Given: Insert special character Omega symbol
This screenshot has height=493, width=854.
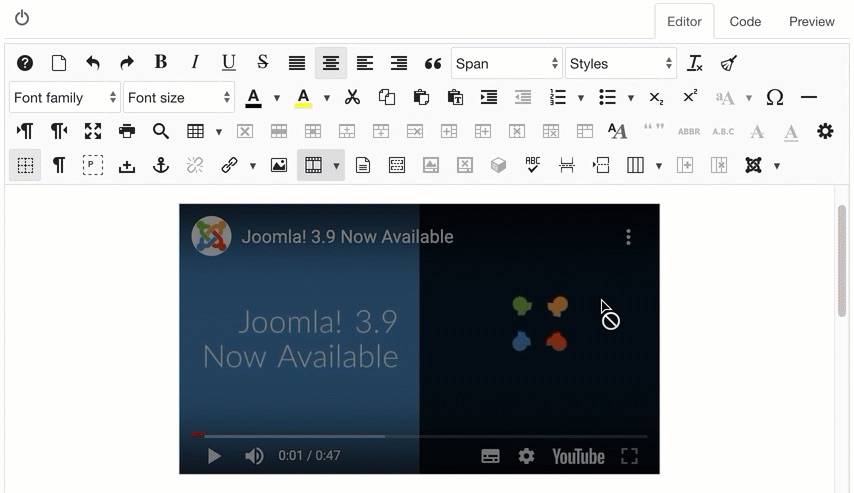Looking at the screenshot, I should [775, 97].
